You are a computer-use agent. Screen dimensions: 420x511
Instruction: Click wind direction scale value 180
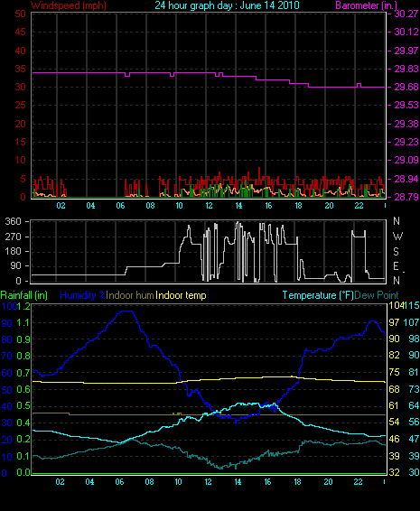[x=14, y=251]
